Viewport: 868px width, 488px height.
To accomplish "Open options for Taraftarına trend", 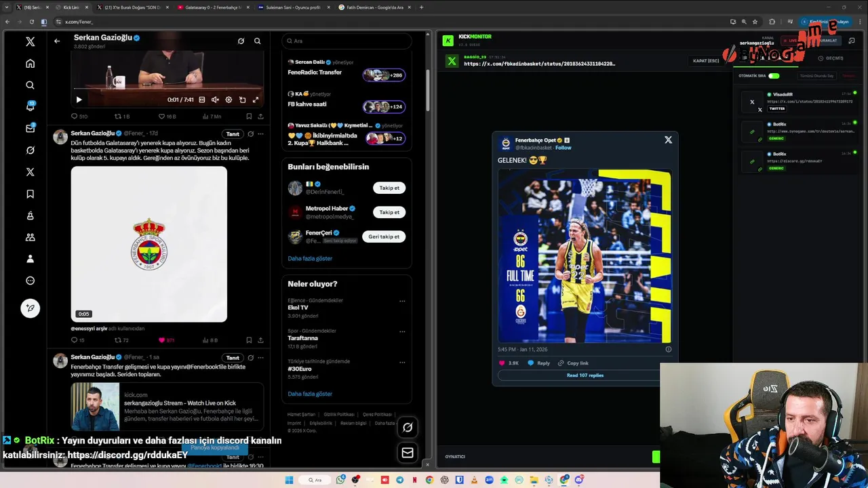I will pos(402,331).
